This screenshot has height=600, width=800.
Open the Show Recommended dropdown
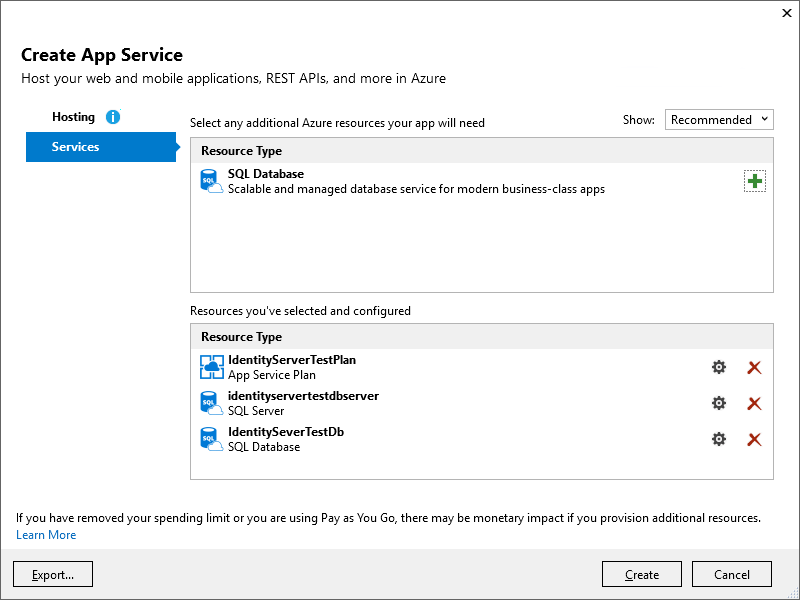click(x=719, y=119)
